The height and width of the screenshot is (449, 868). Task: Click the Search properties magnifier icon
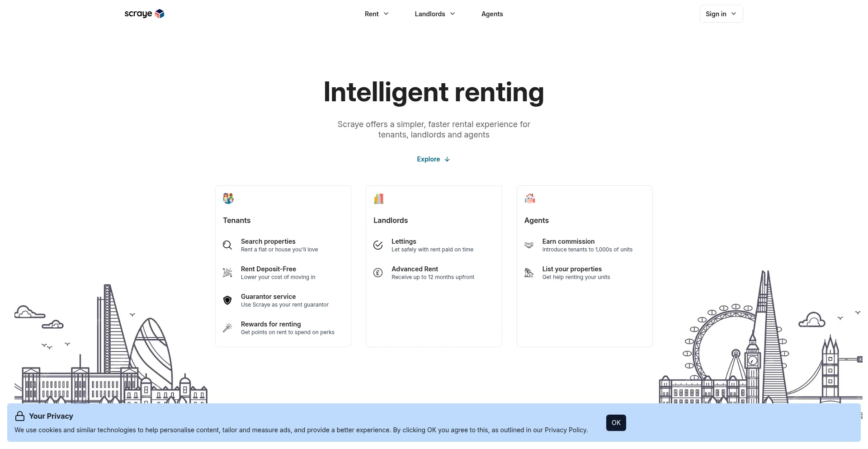tap(227, 245)
